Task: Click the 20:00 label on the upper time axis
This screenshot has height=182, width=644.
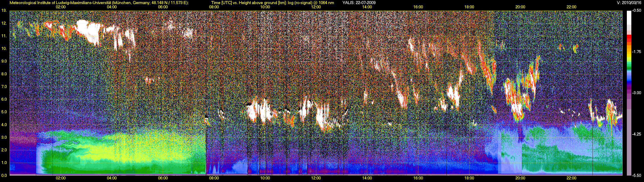Action: 520,7
